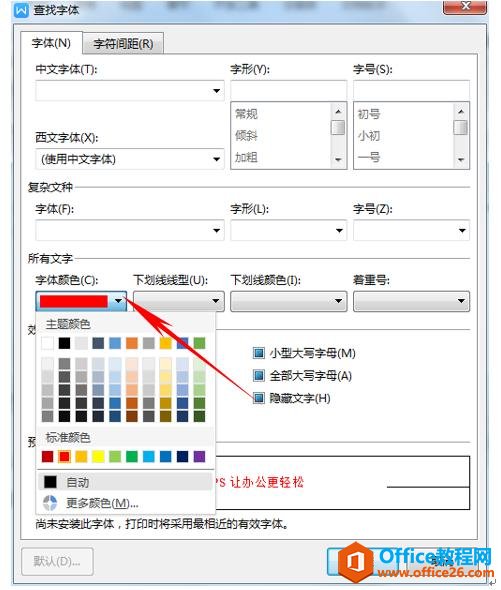Screen dimensions: 501x590
Task: Click the 字号 list scroll down arrow
Action: (461, 160)
